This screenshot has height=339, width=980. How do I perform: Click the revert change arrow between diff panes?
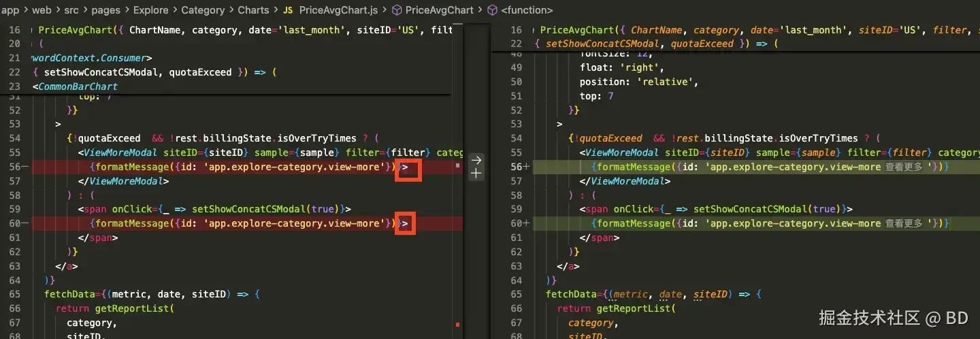(476, 161)
